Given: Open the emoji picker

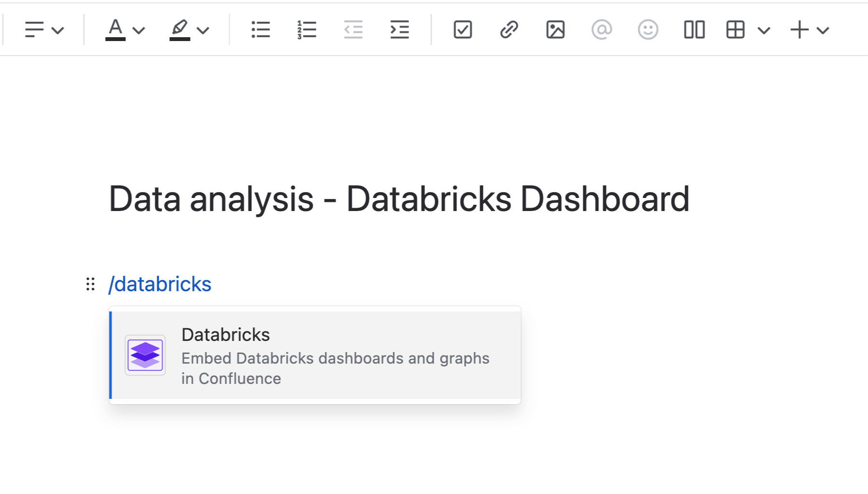Looking at the screenshot, I should (x=648, y=30).
